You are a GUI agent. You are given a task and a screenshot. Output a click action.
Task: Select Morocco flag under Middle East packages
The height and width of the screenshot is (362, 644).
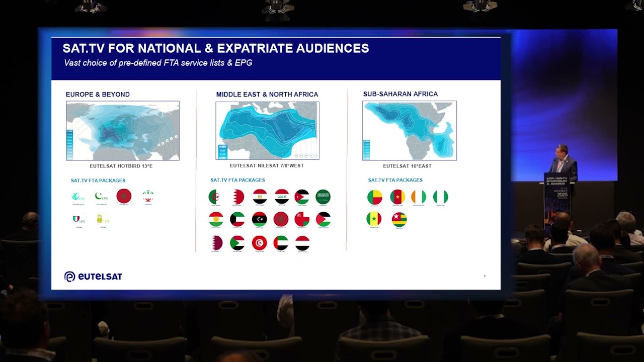coord(281,219)
